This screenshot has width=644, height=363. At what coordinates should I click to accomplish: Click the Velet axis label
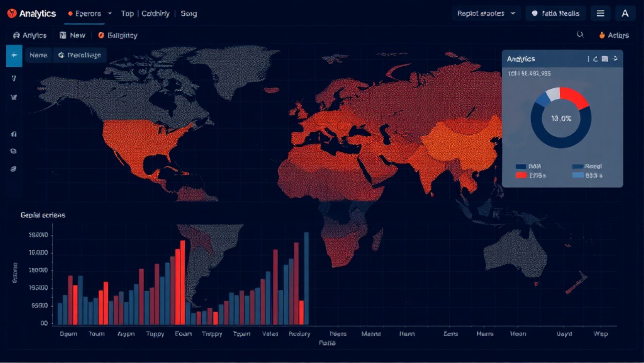point(270,334)
